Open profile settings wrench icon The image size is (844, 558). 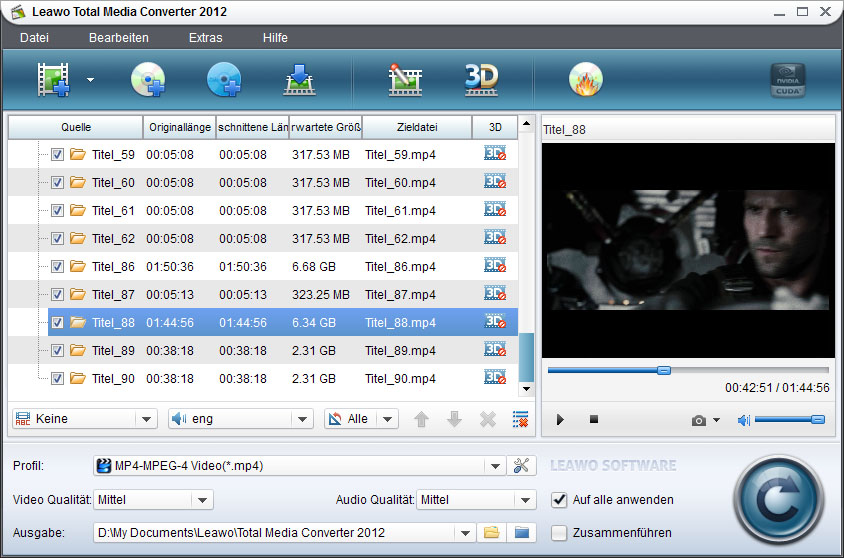[x=521, y=465]
